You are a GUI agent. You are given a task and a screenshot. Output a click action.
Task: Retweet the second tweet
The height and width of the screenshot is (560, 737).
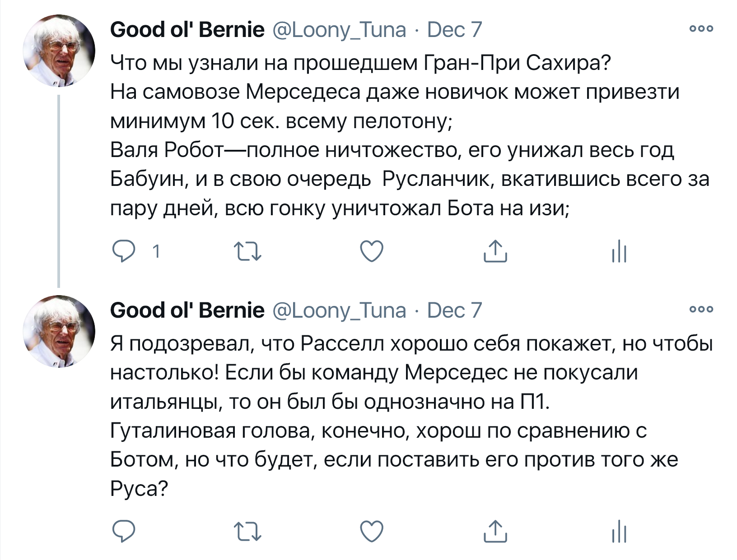[x=247, y=532]
